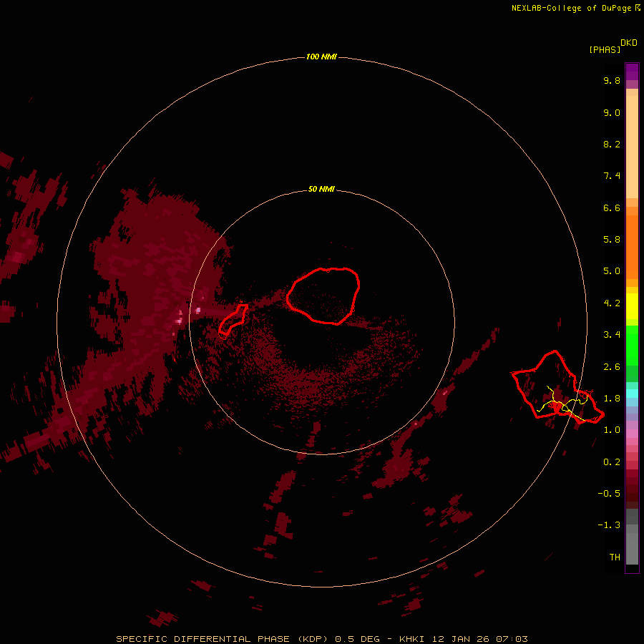This screenshot has width=644, height=644.
Task: Click the [PHAS] legend unit label
Action: pos(605,49)
